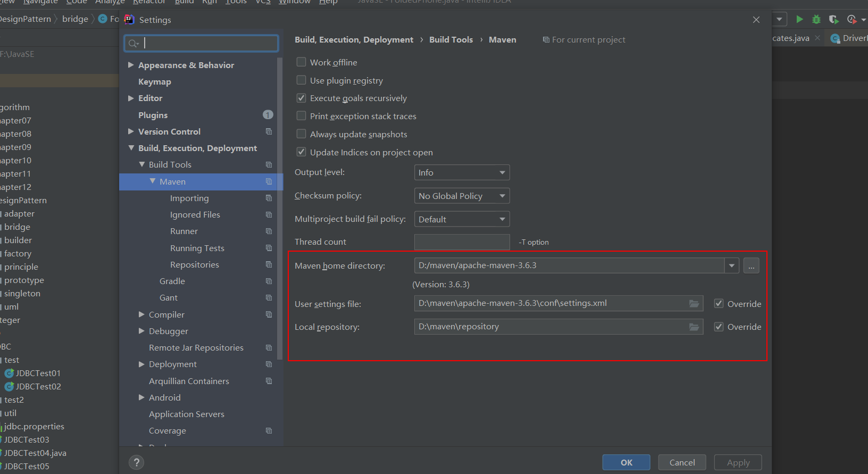
Task: Click the Run green play icon in IDE toolbar
Action: tap(799, 20)
